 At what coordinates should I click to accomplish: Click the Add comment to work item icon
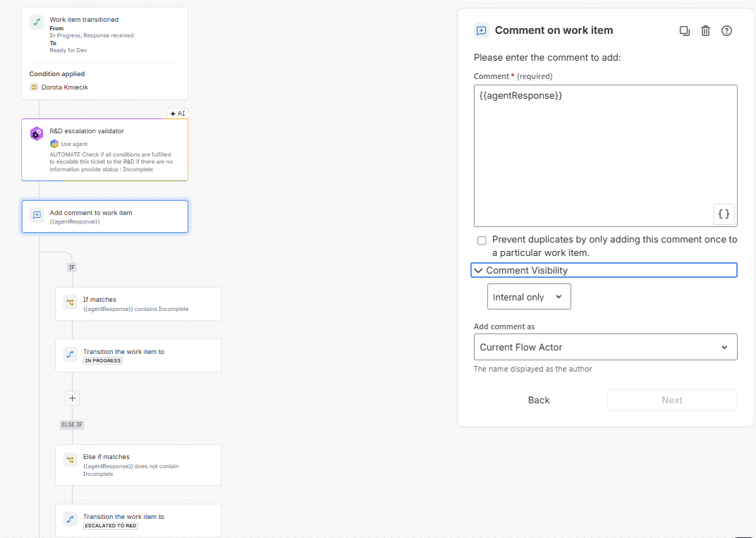(37, 215)
